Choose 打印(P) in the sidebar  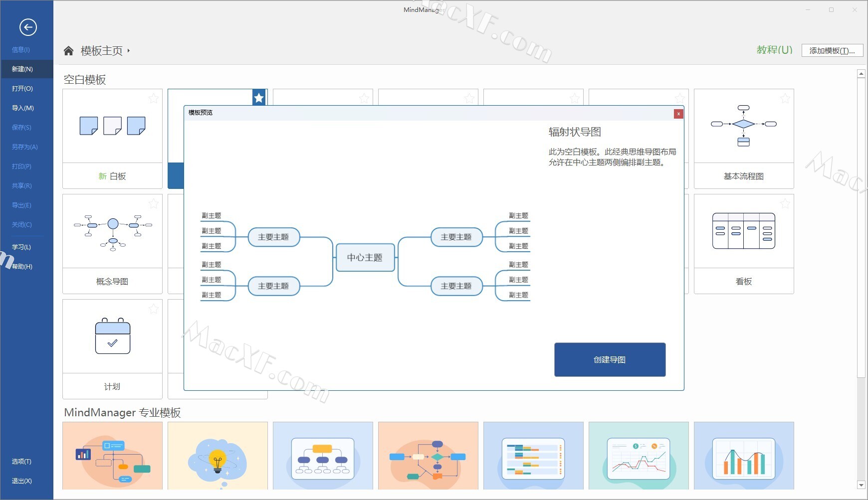point(21,166)
